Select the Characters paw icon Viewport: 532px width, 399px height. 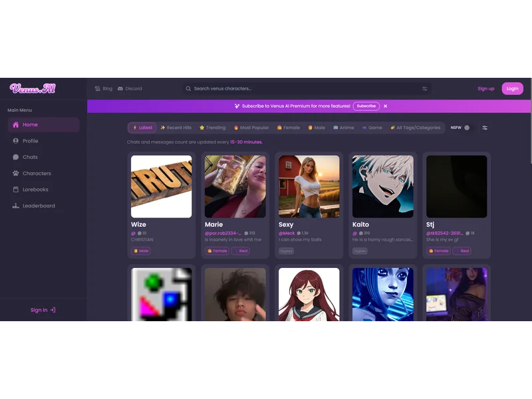pyautogui.click(x=17, y=173)
